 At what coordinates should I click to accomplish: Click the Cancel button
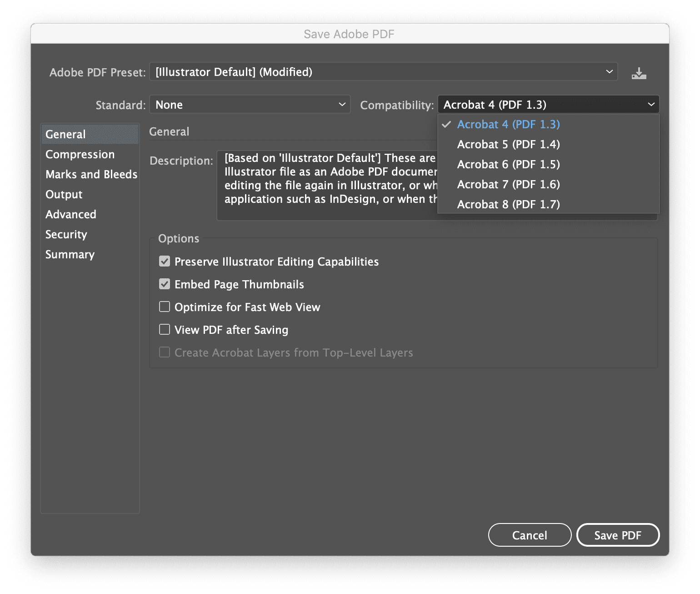(x=530, y=535)
